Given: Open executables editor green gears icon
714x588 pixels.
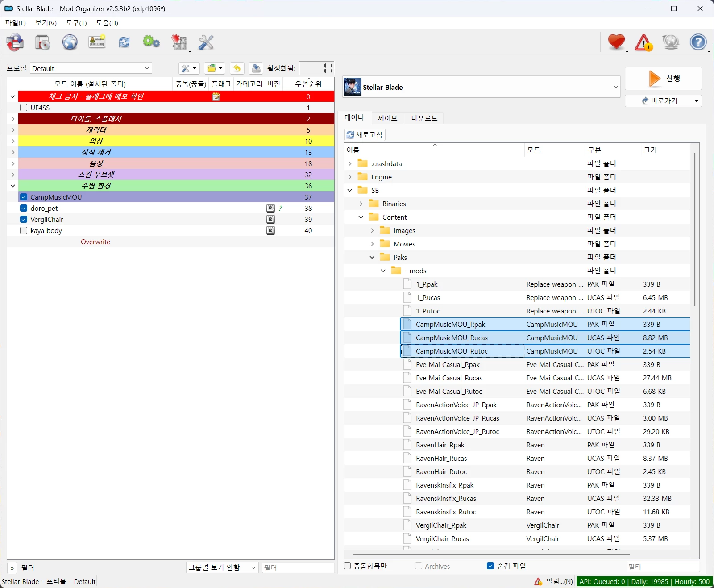Looking at the screenshot, I should click(x=151, y=42).
